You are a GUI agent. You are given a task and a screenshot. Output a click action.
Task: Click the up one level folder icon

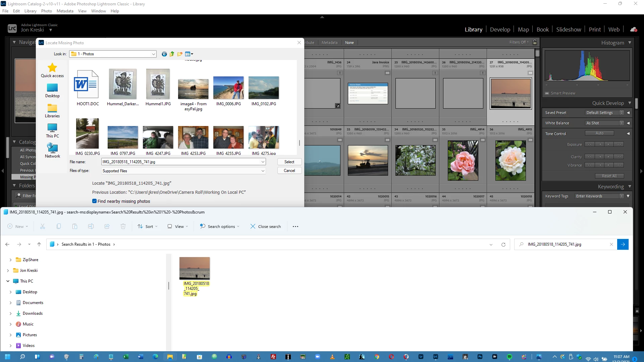click(x=172, y=54)
